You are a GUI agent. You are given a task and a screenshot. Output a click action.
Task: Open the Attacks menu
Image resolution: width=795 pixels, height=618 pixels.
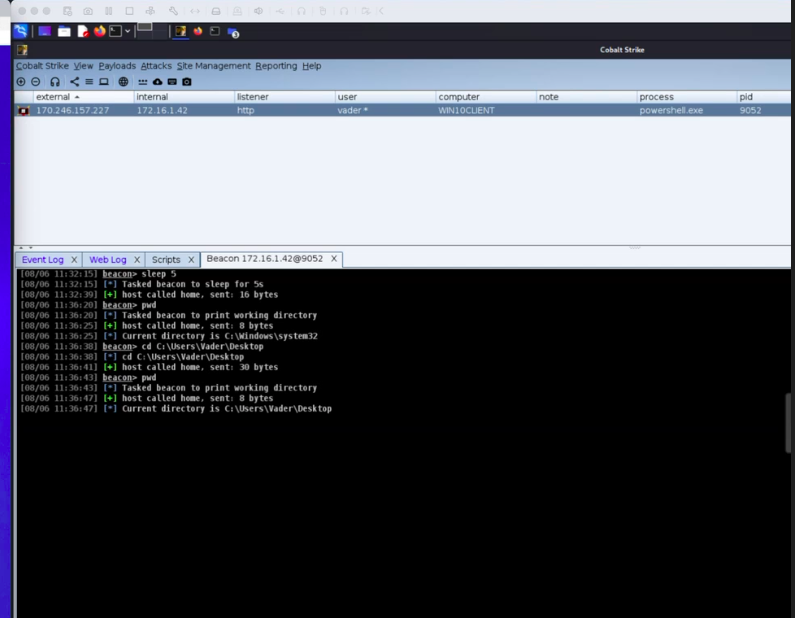tap(156, 66)
